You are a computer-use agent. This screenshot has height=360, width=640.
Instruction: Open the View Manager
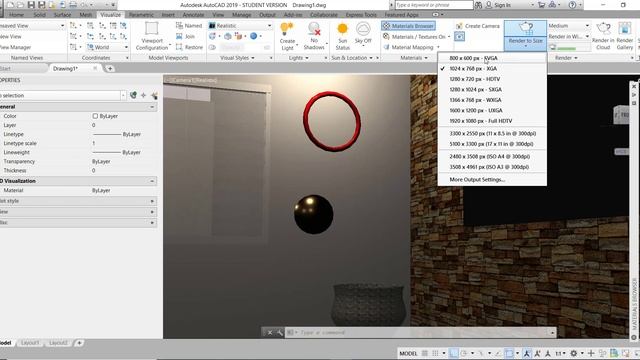15,47
